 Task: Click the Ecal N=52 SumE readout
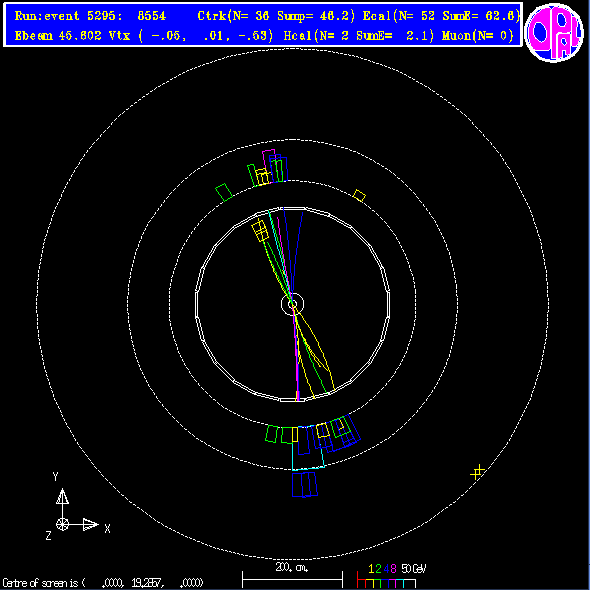pyautogui.click(x=441, y=16)
